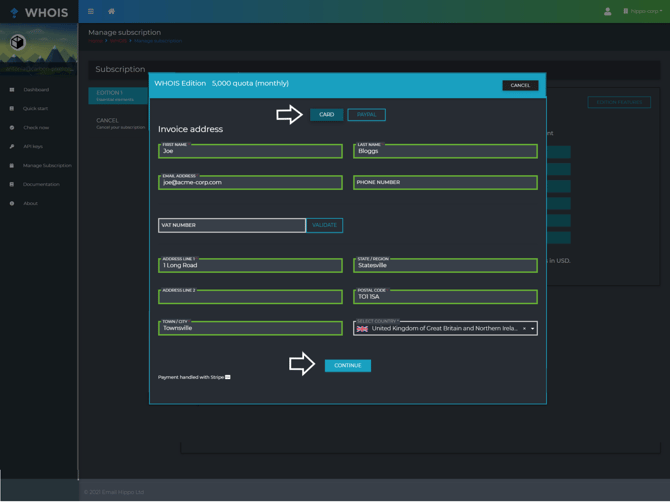The image size is (670, 502).
Task: Click the Address Line 1 field
Action: (250, 265)
